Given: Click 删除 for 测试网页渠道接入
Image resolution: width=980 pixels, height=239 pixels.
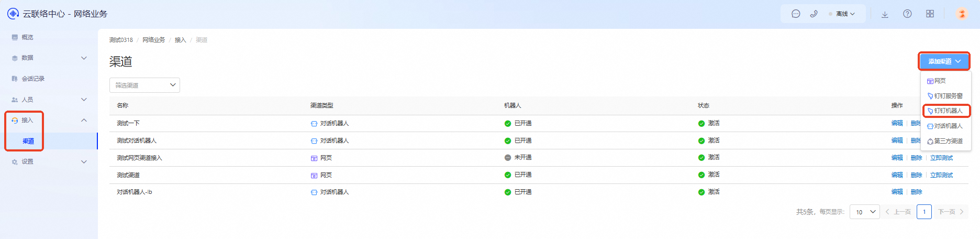Looking at the screenshot, I should pyautogui.click(x=917, y=158).
